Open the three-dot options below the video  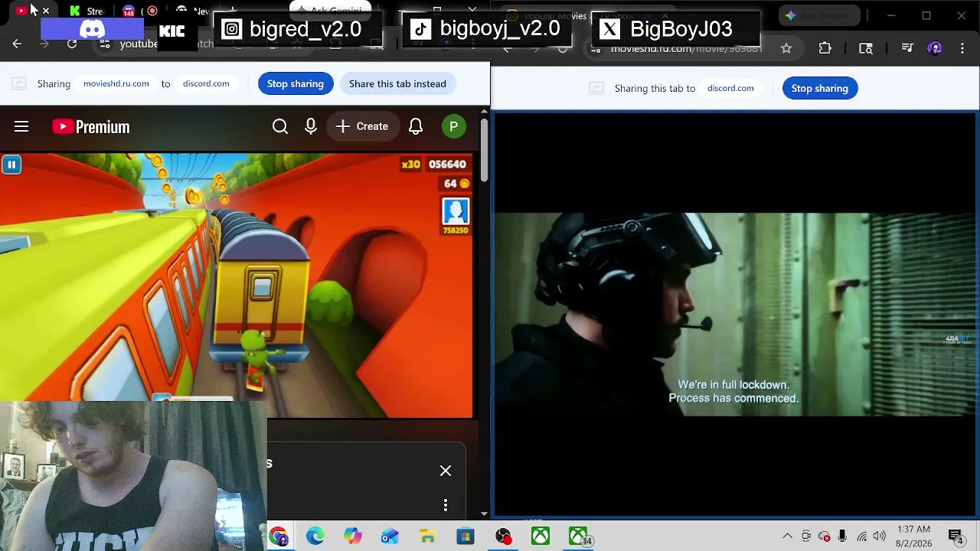click(x=446, y=505)
